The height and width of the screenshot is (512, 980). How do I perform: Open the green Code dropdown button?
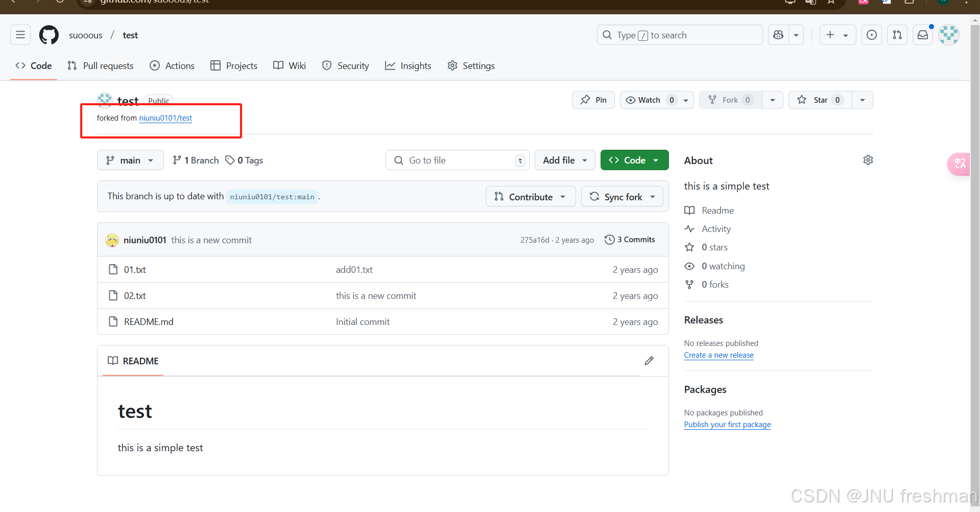pos(635,160)
